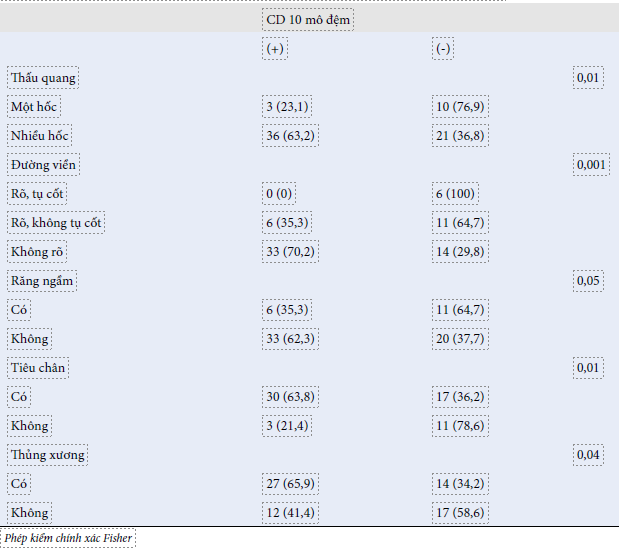Select the 'Răng ngầm' row label
The height and width of the screenshot is (553, 619).
(42, 281)
